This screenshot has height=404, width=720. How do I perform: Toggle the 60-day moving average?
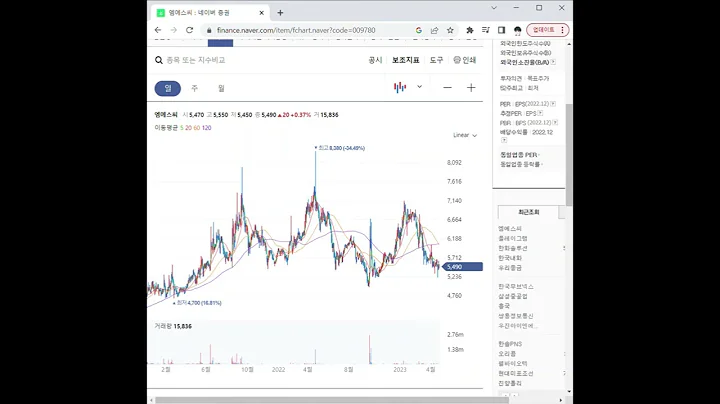[197, 128]
